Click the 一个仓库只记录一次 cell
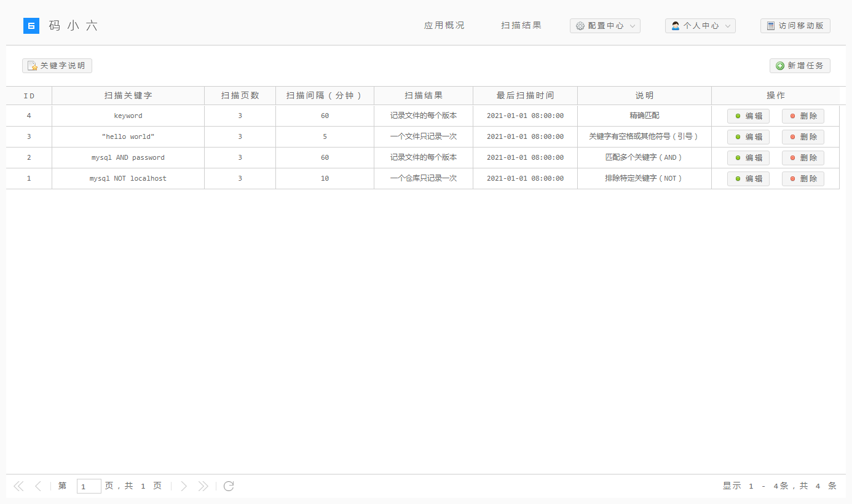The height and width of the screenshot is (504, 852). (x=424, y=178)
